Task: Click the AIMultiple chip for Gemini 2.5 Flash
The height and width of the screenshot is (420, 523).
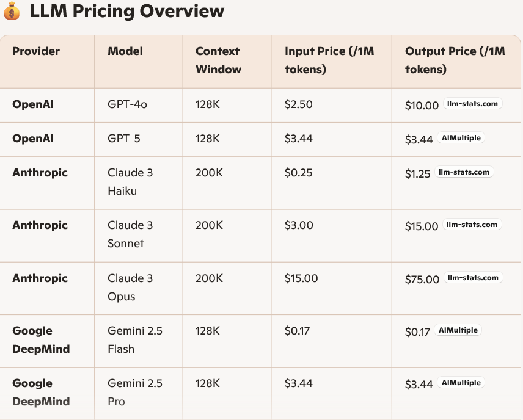Action: click(x=458, y=331)
